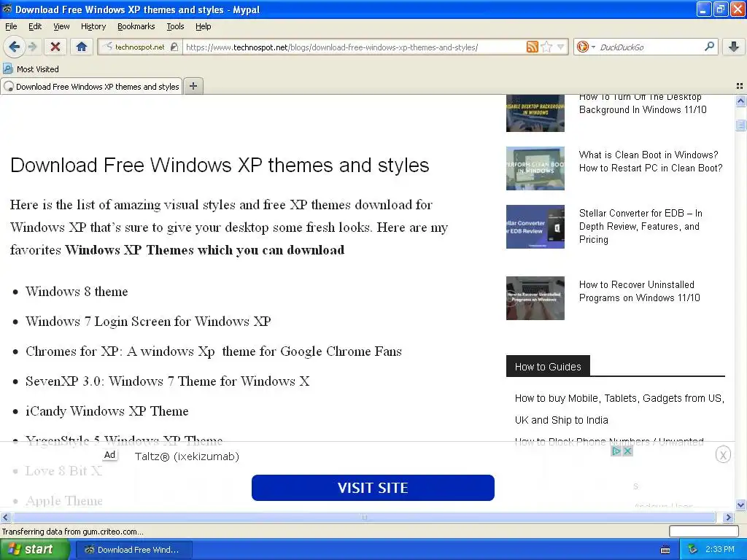Open the Chromes for XP theme link
This screenshot has width=747, height=560.
coord(214,351)
